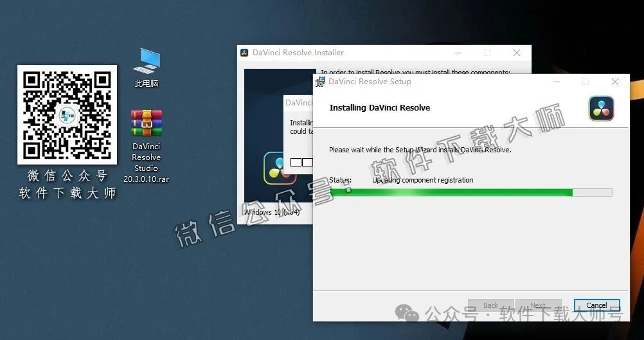Click the green installation progress bar
This screenshot has width=644, height=340.
click(471, 193)
